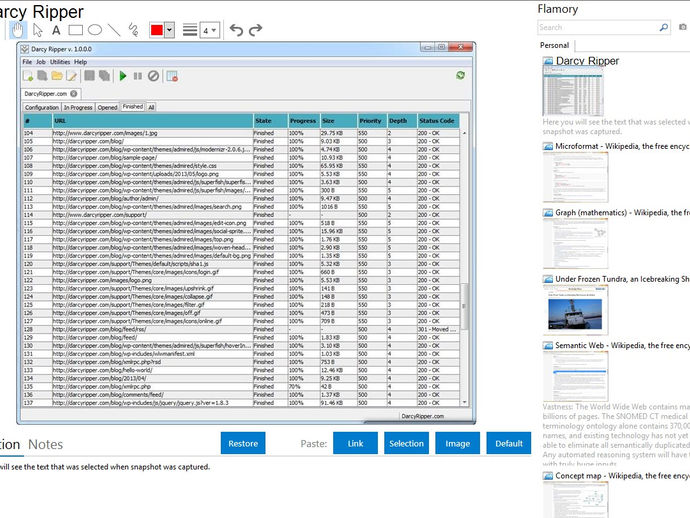Switch to the Opened tab
This screenshot has width=690, height=518.
click(107, 107)
